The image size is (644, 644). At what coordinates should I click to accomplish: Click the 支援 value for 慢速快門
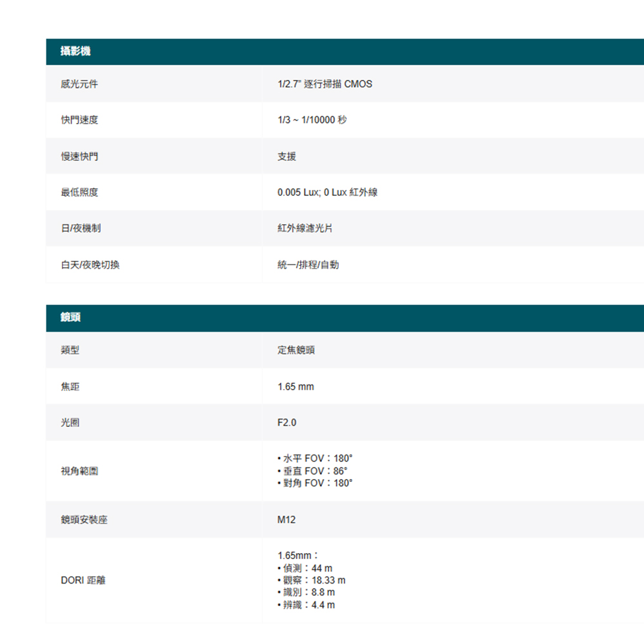[287, 156]
